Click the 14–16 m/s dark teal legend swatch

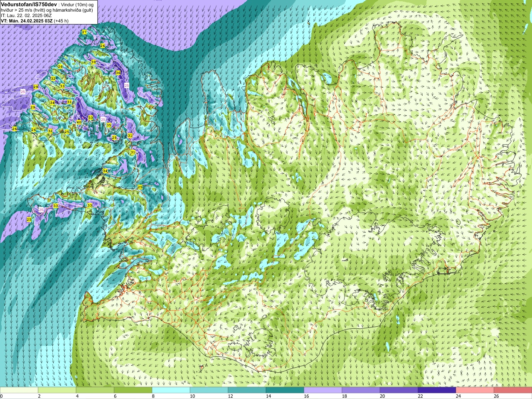[285, 390]
